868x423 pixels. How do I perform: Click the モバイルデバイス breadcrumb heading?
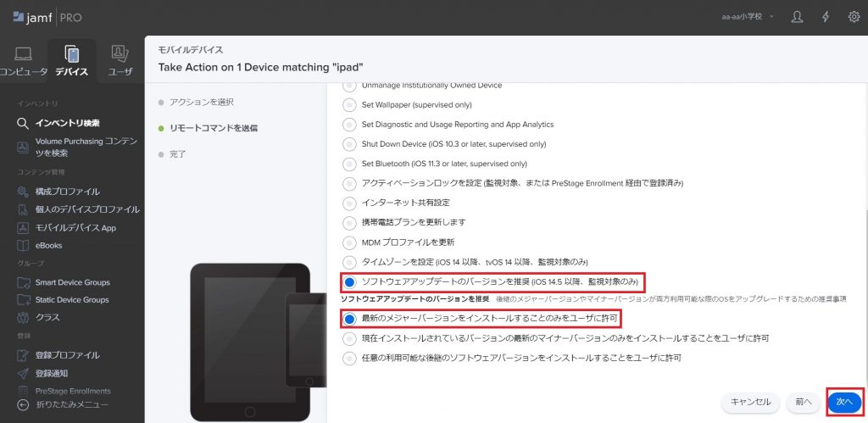[191, 50]
